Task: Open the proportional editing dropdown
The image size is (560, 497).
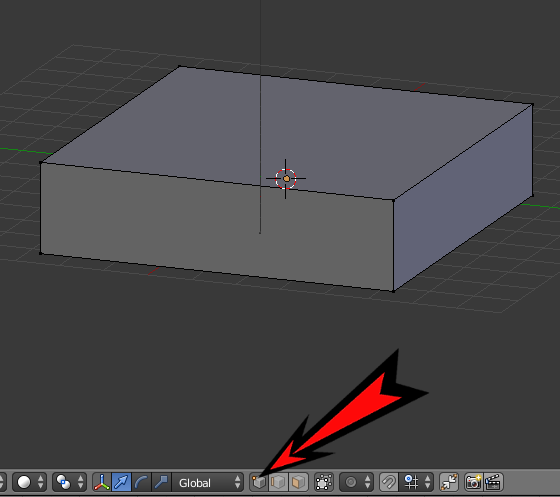Action: (x=356, y=482)
